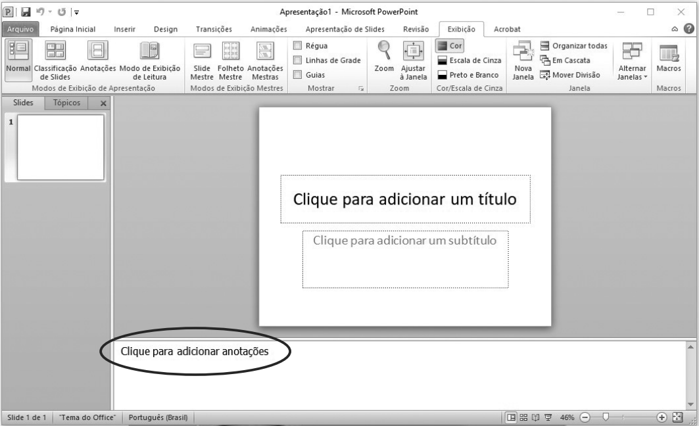This screenshot has height=426, width=699.
Task: Open PowerPoint Help question mark
Action: coord(689,29)
